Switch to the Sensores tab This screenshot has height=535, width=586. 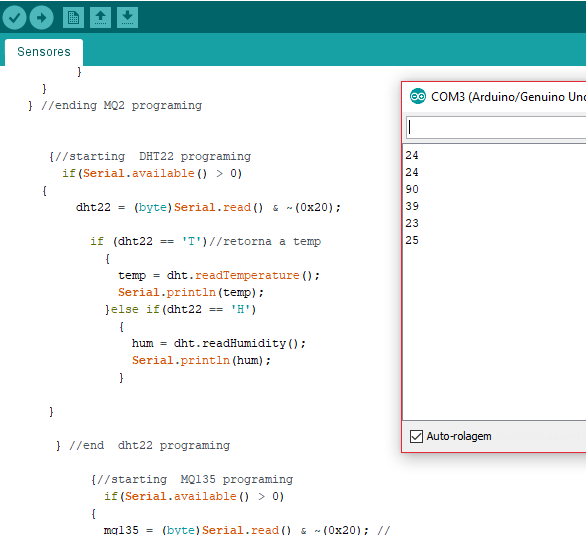(x=44, y=52)
